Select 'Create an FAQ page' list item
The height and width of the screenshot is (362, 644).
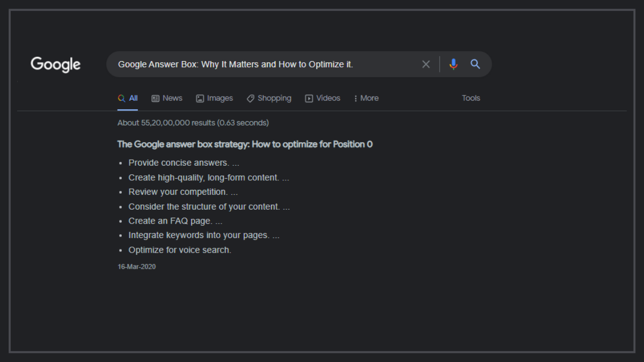pos(175,221)
